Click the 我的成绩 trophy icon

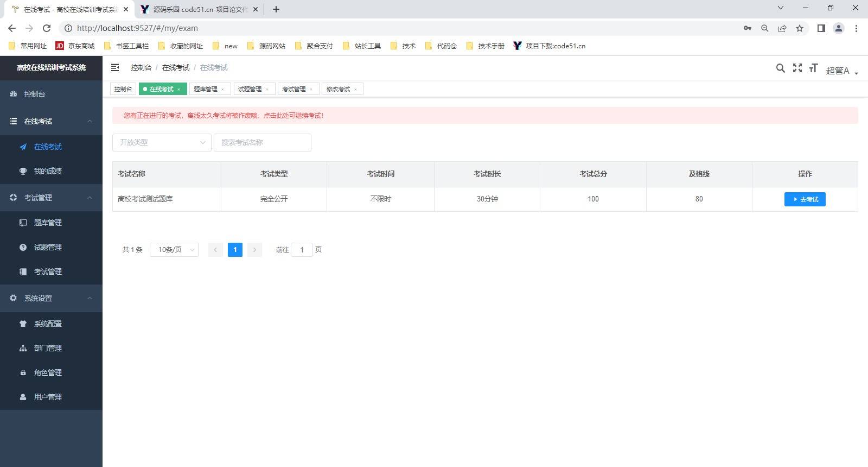pos(23,171)
